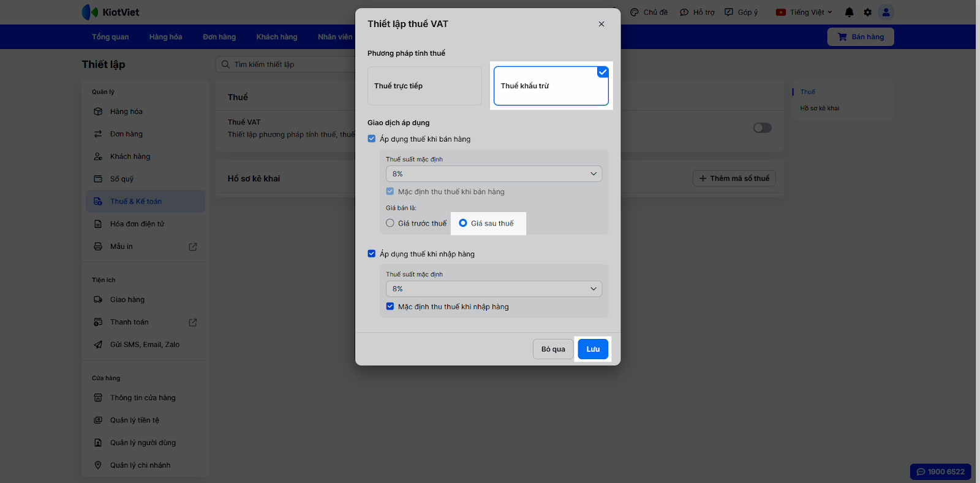Click the Giao hàng truck icon
Image resolution: width=980 pixels, height=483 pixels.
[x=98, y=300]
